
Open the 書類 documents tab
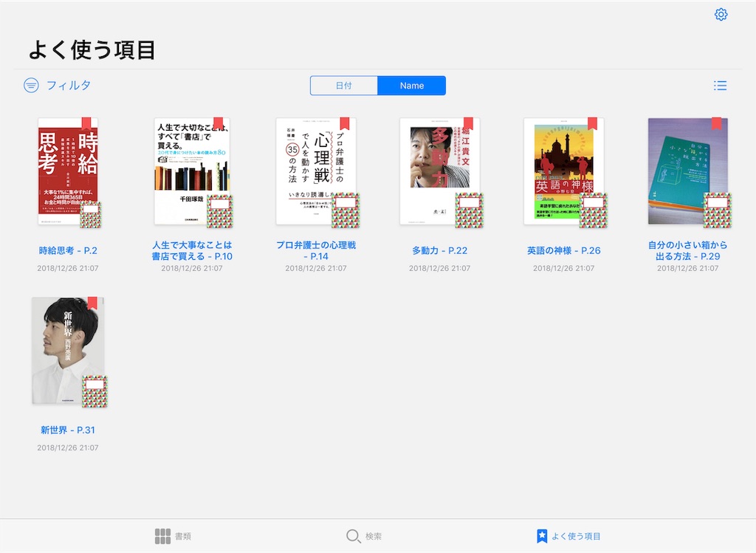[173, 536]
